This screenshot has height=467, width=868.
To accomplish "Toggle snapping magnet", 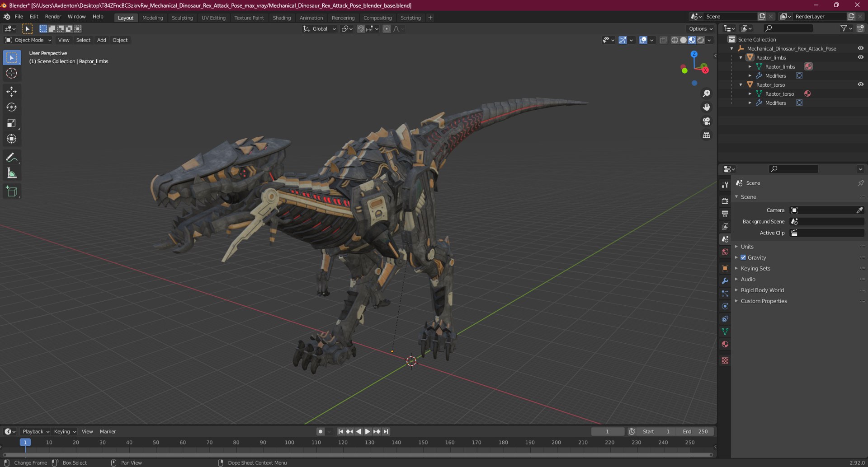I will click(x=360, y=29).
